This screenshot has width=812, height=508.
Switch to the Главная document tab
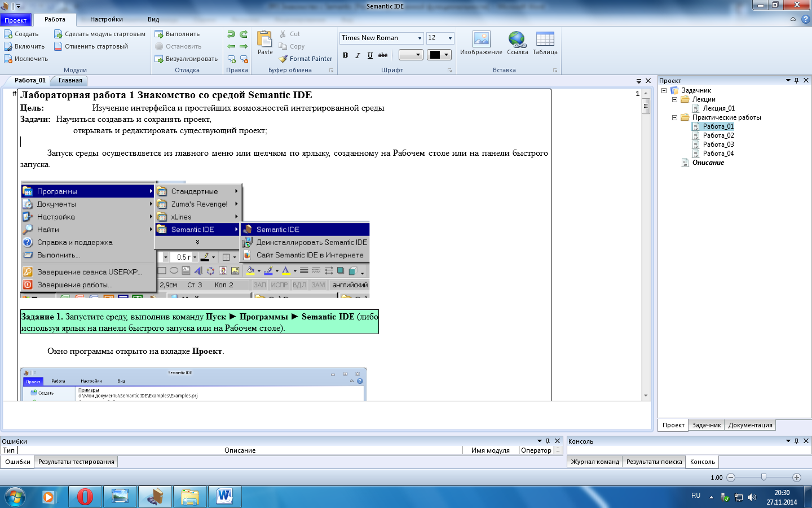(x=70, y=80)
